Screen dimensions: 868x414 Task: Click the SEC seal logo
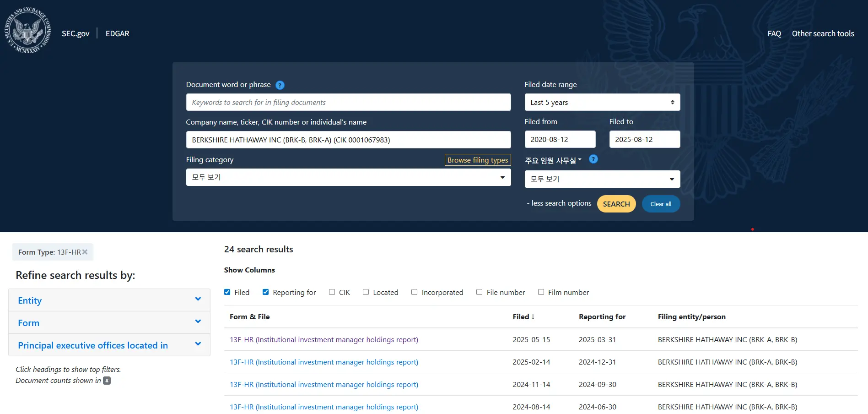27,31
